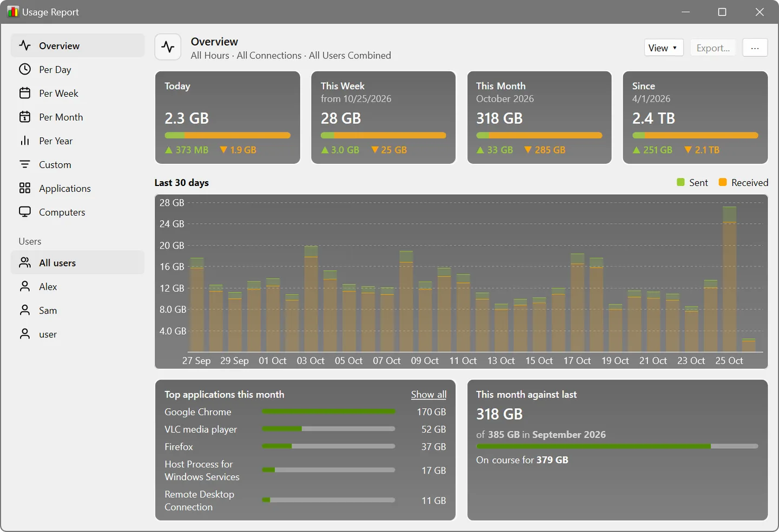Click Google Chrome's usage bar
Image resolution: width=779 pixels, height=532 pixels.
(328, 411)
